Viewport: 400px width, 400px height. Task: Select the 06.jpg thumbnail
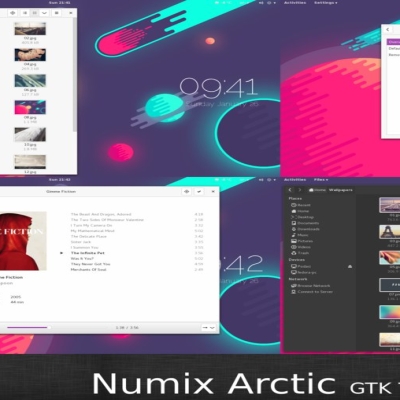point(30,81)
